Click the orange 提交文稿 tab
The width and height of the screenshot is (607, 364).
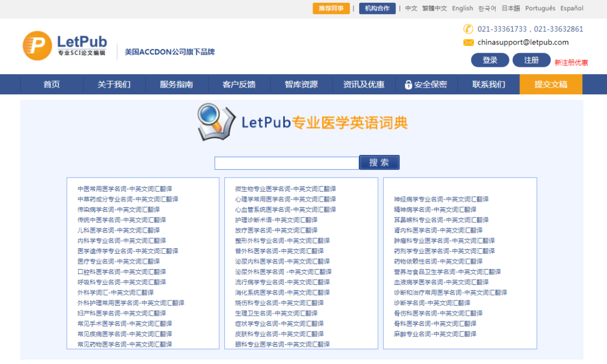coord(551,84)
